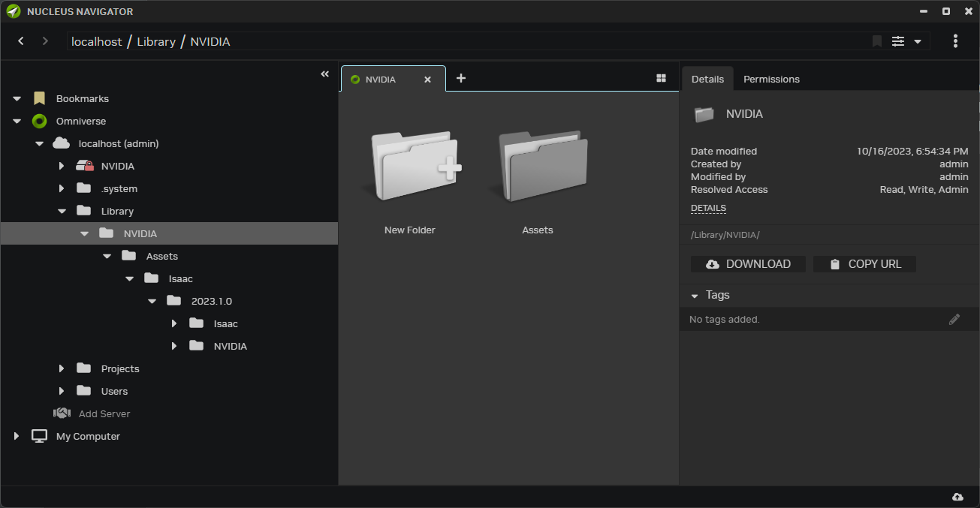Collapse the Omniverse tree node

[17, 121]
